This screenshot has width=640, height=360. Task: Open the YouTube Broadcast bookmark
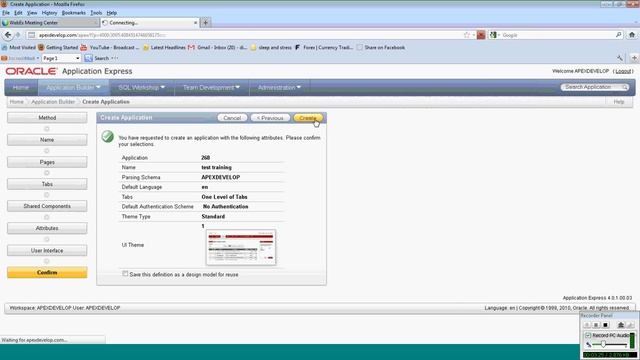(x=110, y=47)
